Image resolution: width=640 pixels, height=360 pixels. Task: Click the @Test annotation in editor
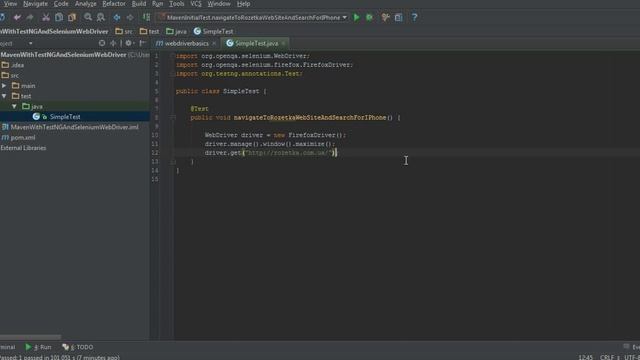[x=199, y=109]
